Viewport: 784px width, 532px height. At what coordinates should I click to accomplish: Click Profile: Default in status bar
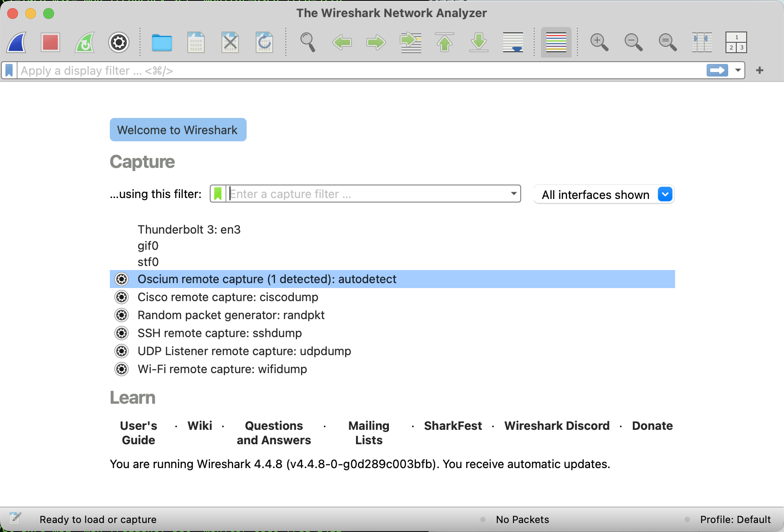click(735, 519)
